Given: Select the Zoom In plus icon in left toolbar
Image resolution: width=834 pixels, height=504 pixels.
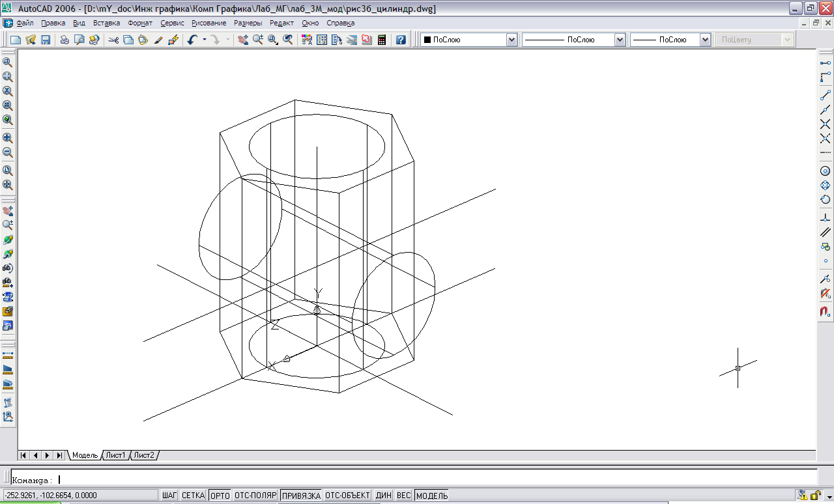Looking at the screenshot, I should pos(8,138).
